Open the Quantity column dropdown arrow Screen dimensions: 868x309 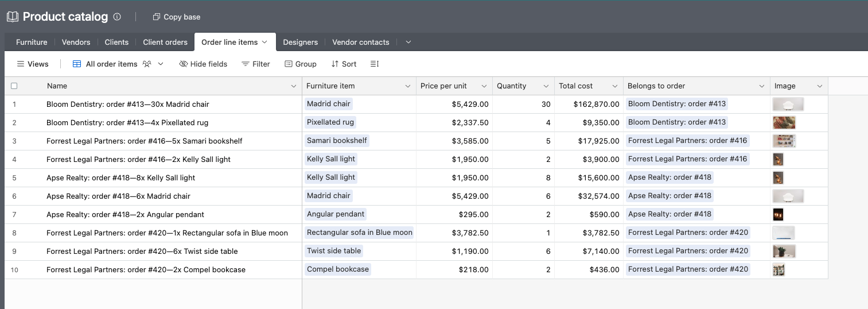tap(546, 86)
